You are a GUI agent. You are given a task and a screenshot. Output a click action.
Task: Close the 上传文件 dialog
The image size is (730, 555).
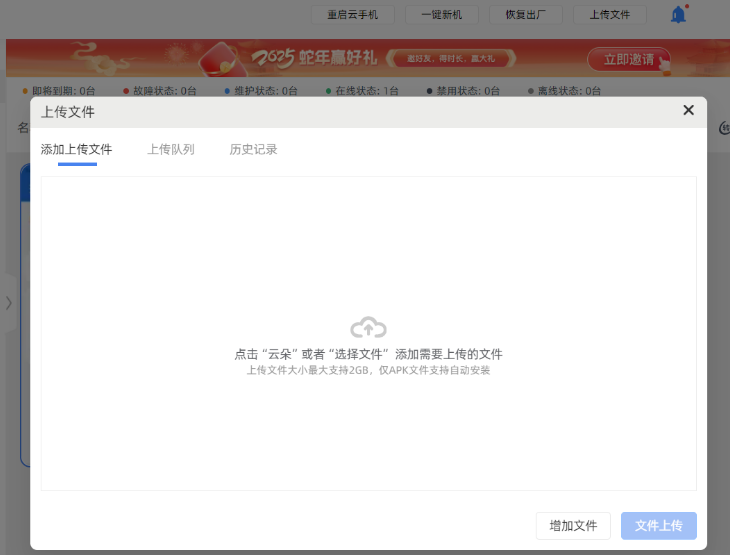click(x=688, y=110)
